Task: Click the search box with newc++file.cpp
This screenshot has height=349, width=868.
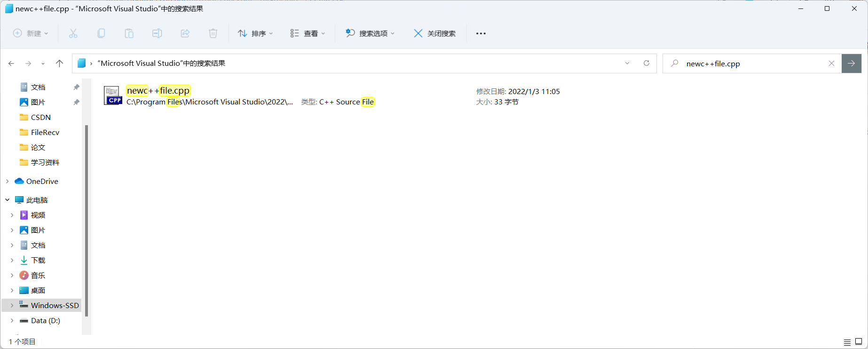Action: coord(752,63)
